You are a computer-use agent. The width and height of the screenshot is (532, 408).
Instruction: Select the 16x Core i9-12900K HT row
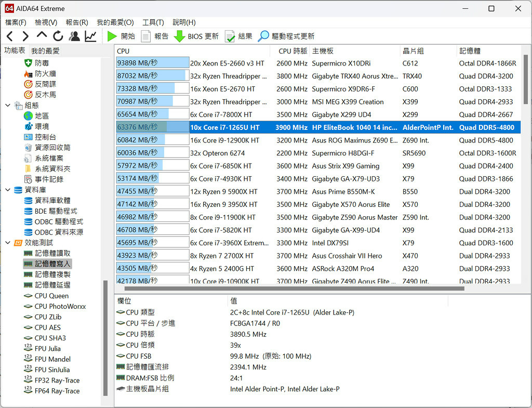pyautogui.click(x=318, y=140)
